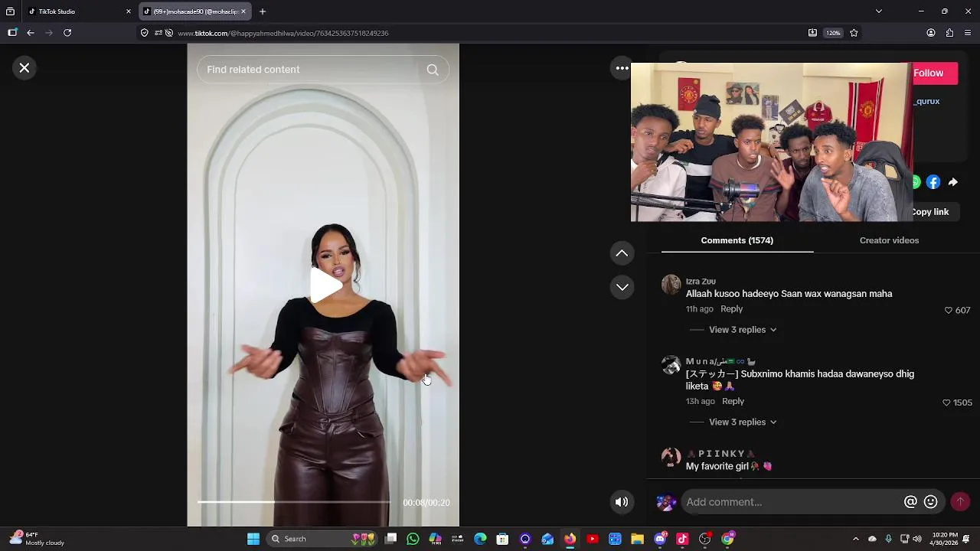Open the clock showing 10:20 PM
Viewport: 980px width, 551px height.
tap(946, 539)
